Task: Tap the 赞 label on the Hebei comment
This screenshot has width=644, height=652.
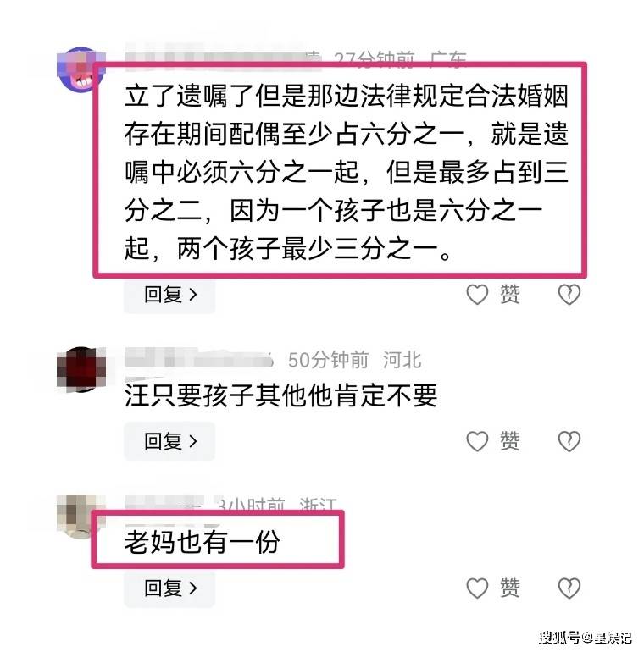Action: click(x=509, y=441)
